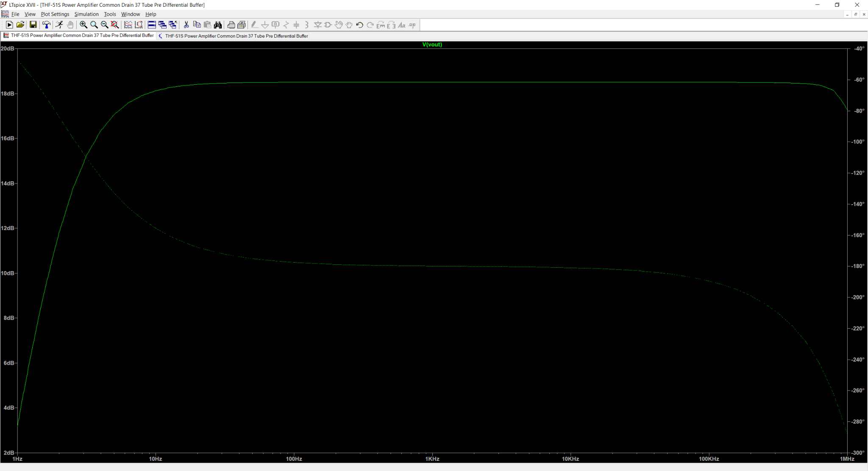Click the Pick Visible Traces icon
This screenshot has width=868, height=471.
pos(128,25)
